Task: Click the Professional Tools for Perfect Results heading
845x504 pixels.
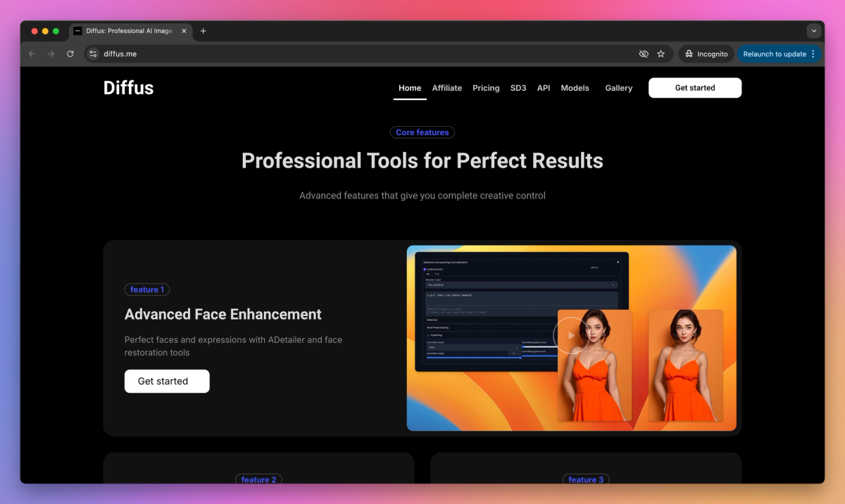Action: click(423, 160)
